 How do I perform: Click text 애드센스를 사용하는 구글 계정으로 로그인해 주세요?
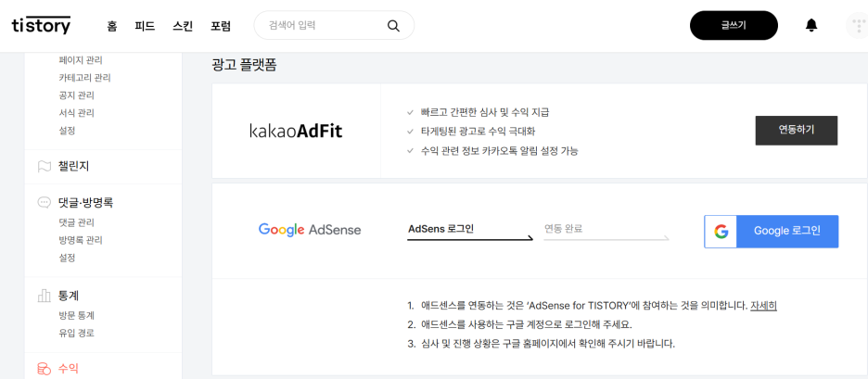click(527, 324)
